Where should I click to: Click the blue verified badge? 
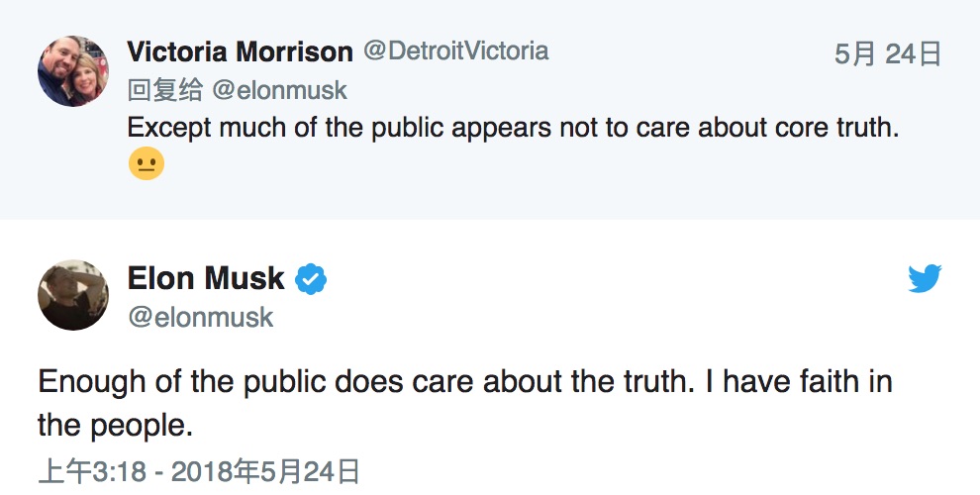click(x=312, y=280)
